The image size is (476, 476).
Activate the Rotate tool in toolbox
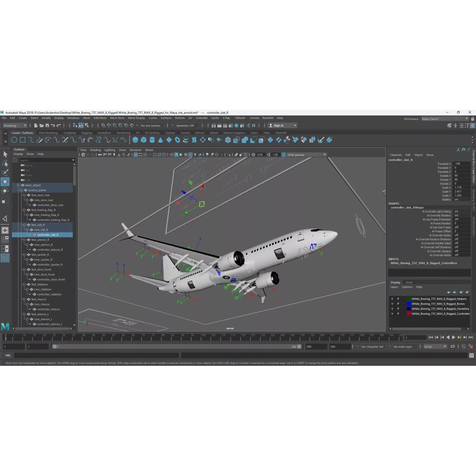[5, 191]
